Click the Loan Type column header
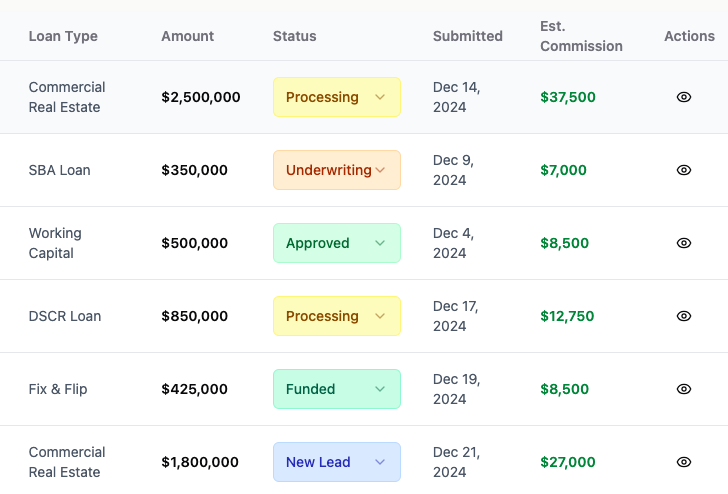The height and width of the screenshot is (494, 728). [x=63, y=36]
